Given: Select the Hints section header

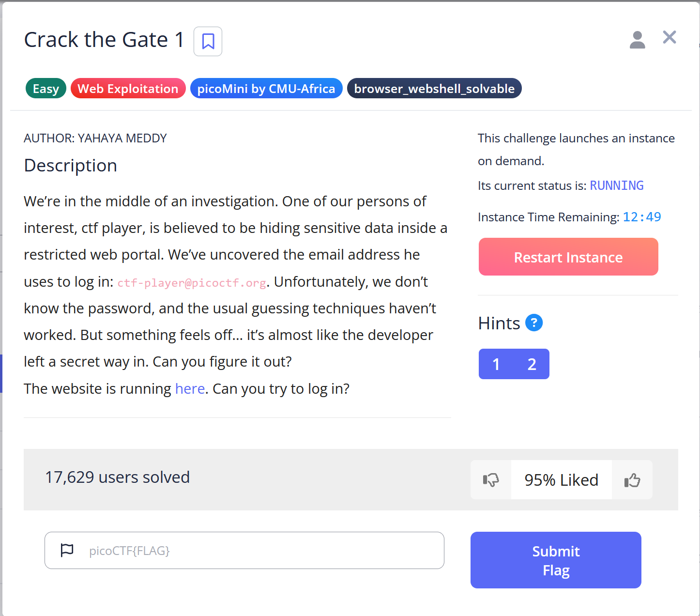Looking at the screenshot, I should click(x=499, y=323).
